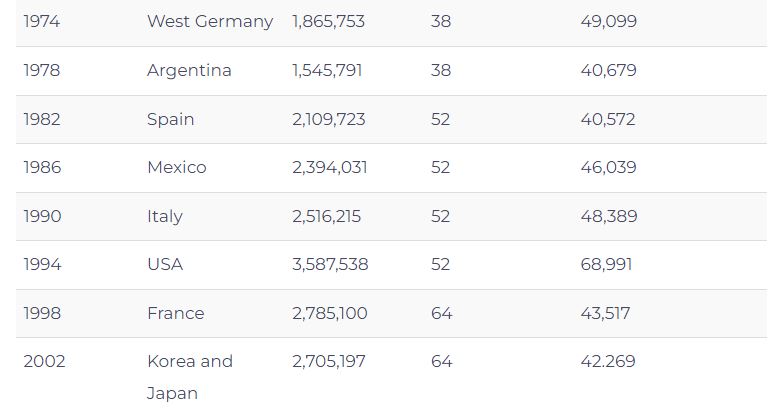Click the USA host cell
775x415 pixels.
[165, 264]
